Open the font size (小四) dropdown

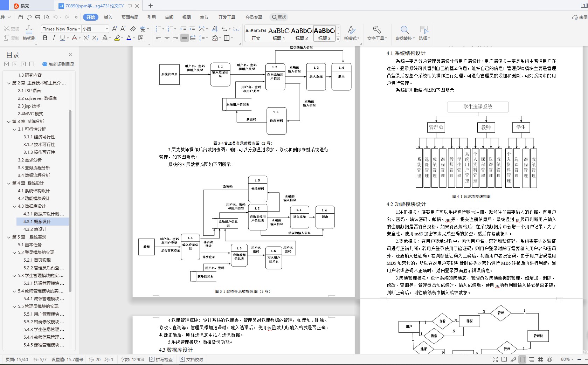107,29
